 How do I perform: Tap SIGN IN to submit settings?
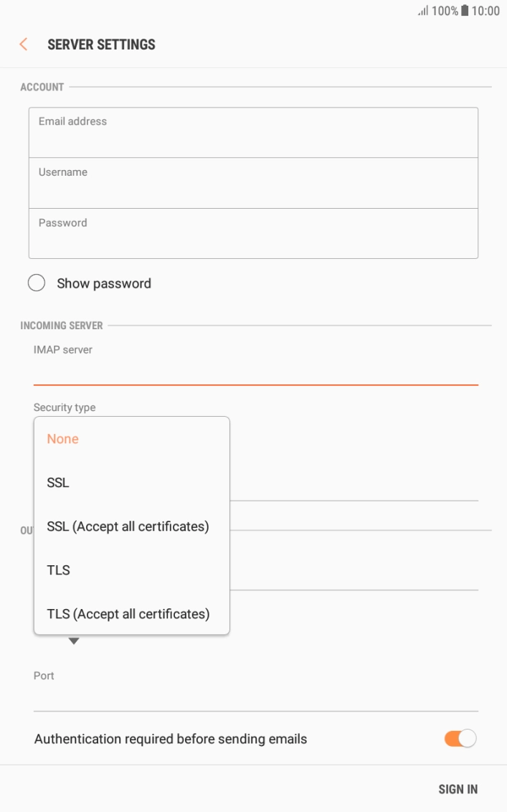coord(458,788)
